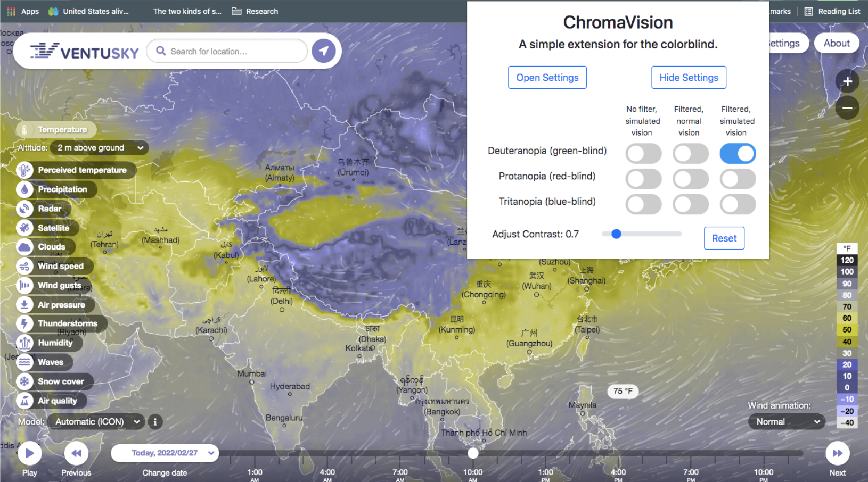Select the 7:00 AM timeline label
This screenshot has width=868, height=482.
400,475
